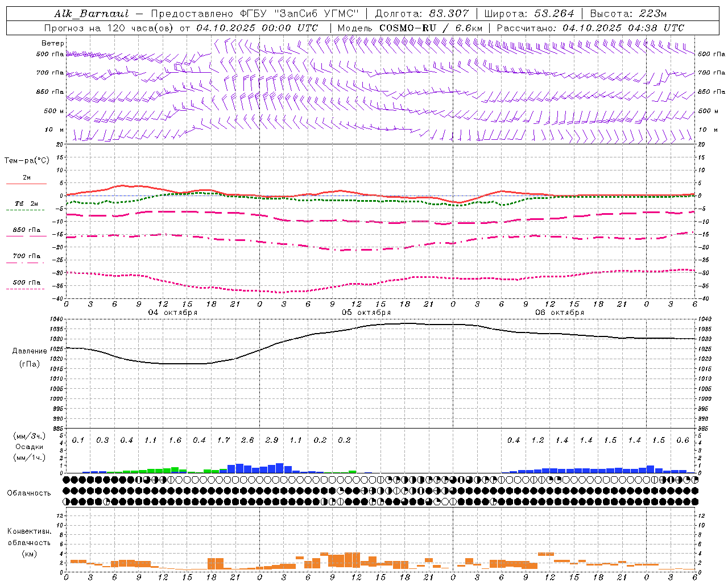The image size is (728, 582).
Task: Click the date label '05 октября'
Action: coord(366,312)
